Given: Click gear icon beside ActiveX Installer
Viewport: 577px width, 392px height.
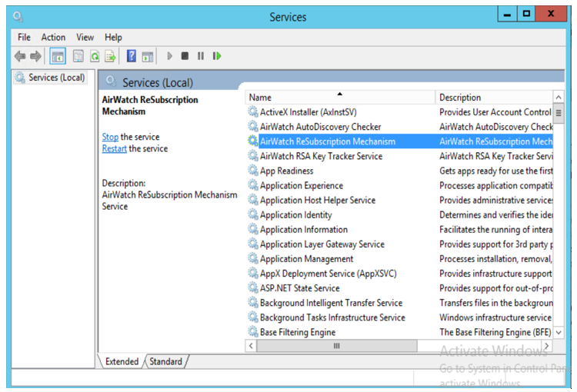Looking at the screenshot, I should point(253,111).
